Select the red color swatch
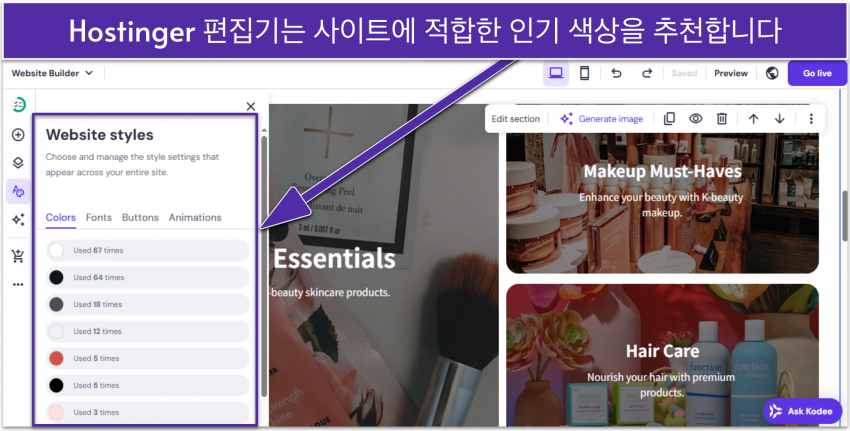Image resolution: width=850 pixels, height=431 pixels. click(57, 358)
